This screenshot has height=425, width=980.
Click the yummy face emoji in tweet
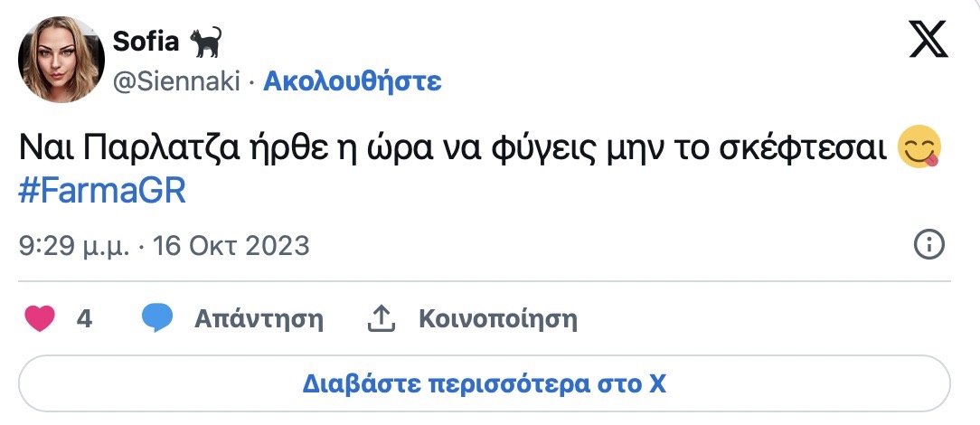coord(920,147)
